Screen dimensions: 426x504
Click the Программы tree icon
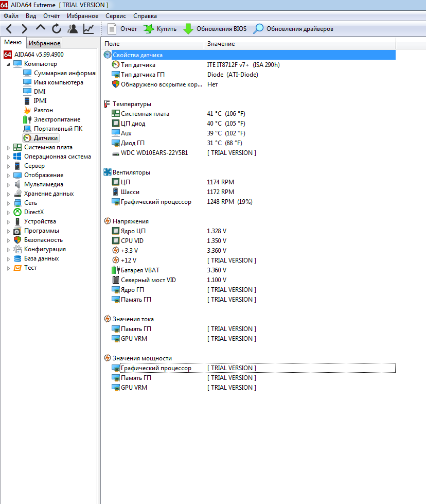(17, 231)
